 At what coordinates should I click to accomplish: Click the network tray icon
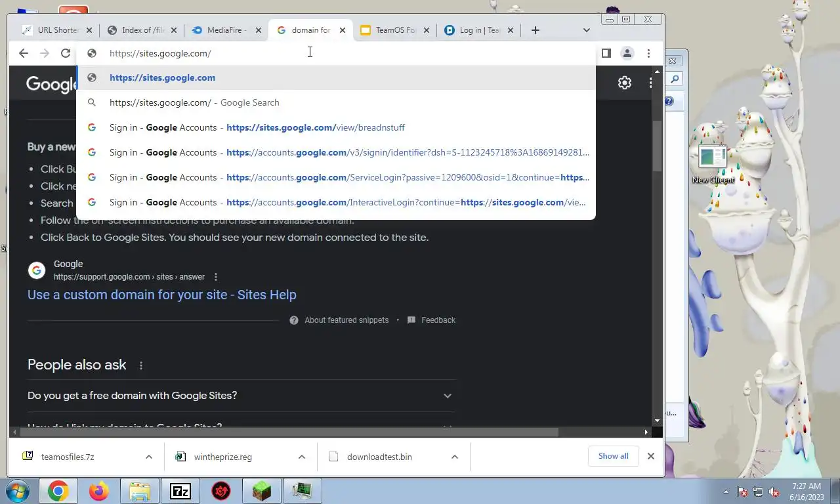tap(758, 492)
